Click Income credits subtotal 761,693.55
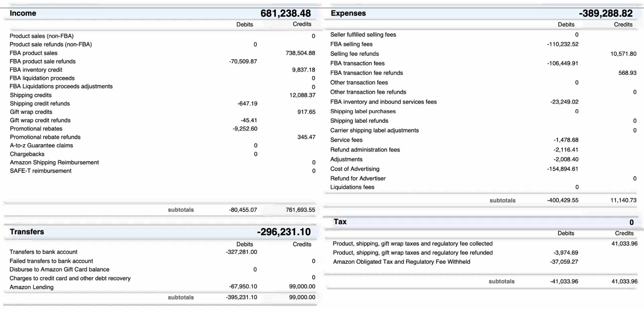The height and width of the screenshot is (309, 644). [x=300, y=210]
